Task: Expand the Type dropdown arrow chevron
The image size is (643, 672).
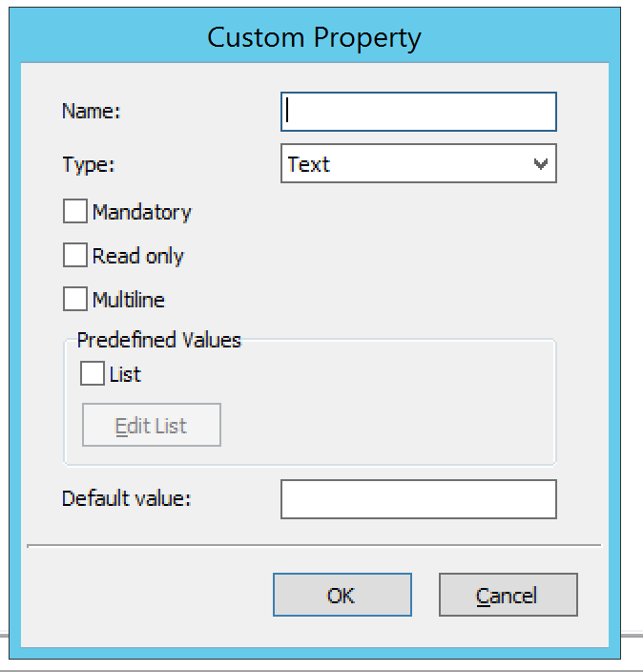Action: coord(541,164)
